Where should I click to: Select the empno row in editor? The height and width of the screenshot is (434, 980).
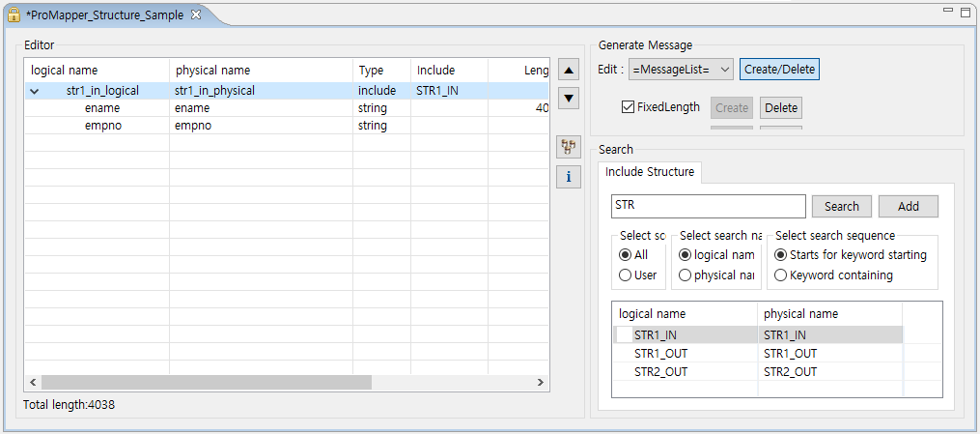pos(287,126)
